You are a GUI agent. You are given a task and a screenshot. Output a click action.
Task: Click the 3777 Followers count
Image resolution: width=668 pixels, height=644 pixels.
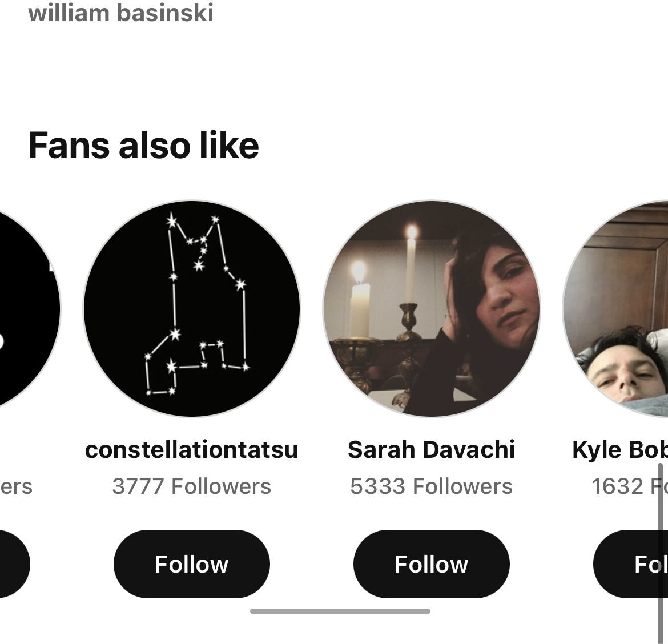(192, 486)
